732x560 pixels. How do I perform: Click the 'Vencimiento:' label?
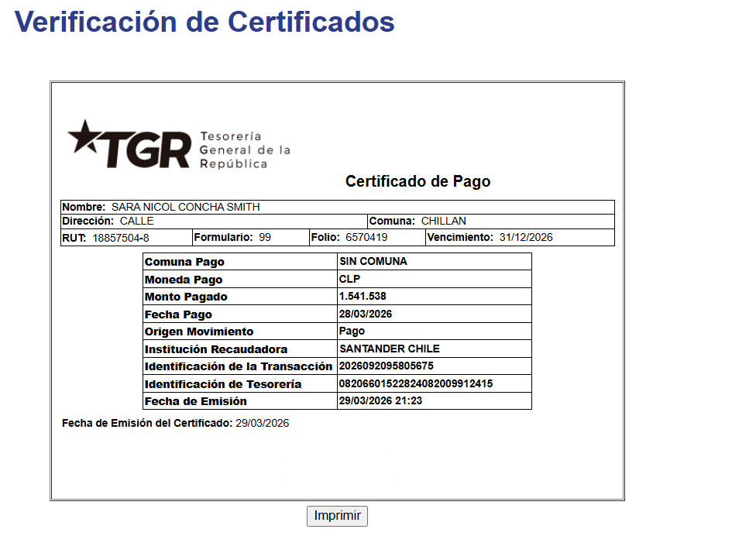tap(460, 237)
